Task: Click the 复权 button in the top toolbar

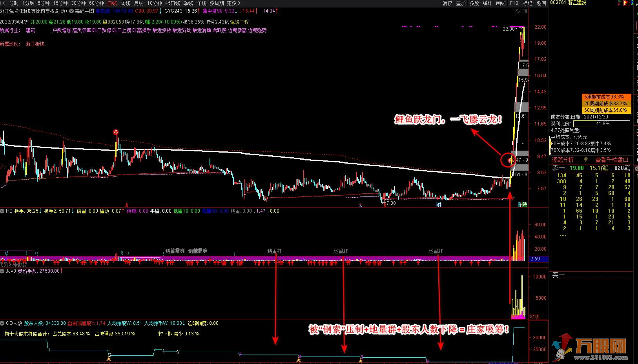Action: (447, 3)
